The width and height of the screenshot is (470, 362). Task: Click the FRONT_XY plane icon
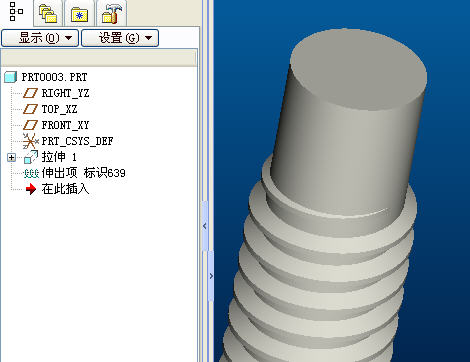click(30, 125)
